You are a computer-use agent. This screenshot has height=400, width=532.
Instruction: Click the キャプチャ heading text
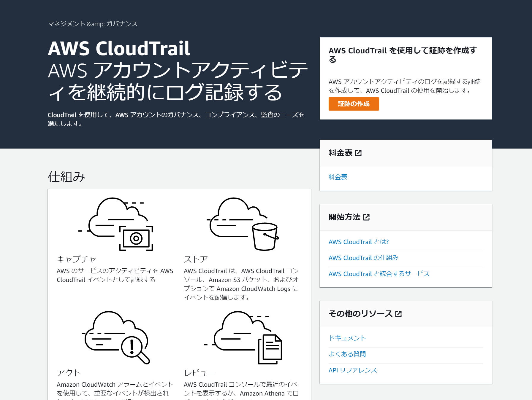[x=76, y=259]
